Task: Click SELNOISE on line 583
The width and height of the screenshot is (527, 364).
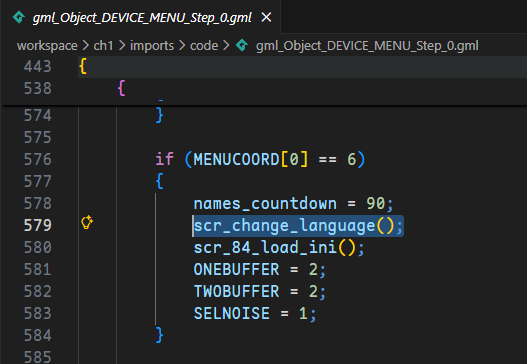Action: 232,313
